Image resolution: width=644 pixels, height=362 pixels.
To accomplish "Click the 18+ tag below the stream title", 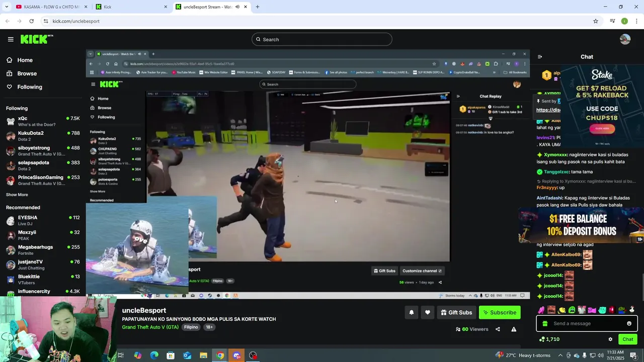I will coord(209,327).
